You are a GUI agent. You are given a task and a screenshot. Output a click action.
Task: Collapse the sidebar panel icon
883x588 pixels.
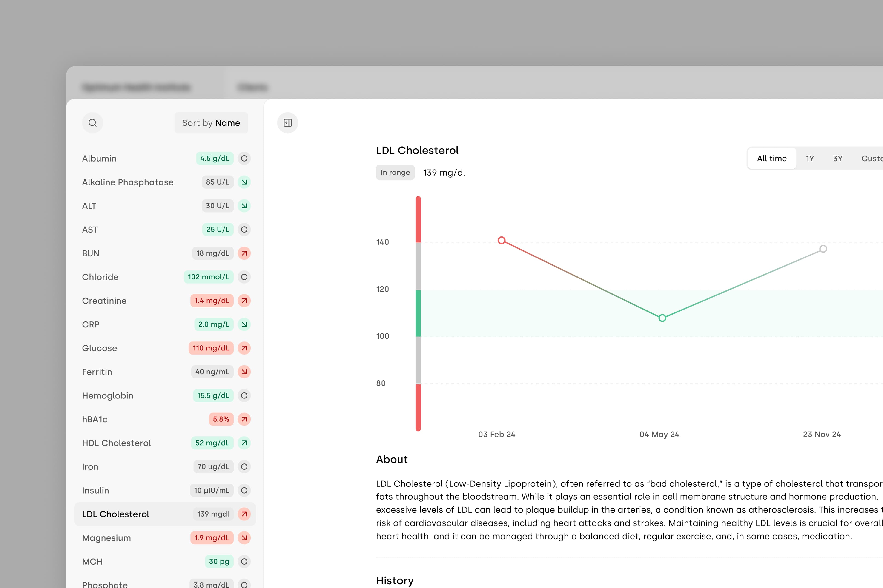287,123
